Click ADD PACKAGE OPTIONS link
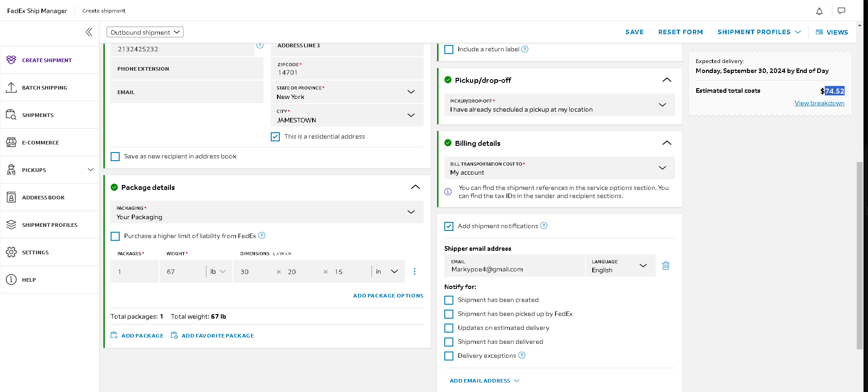868x392 pixels. (388, 296)
